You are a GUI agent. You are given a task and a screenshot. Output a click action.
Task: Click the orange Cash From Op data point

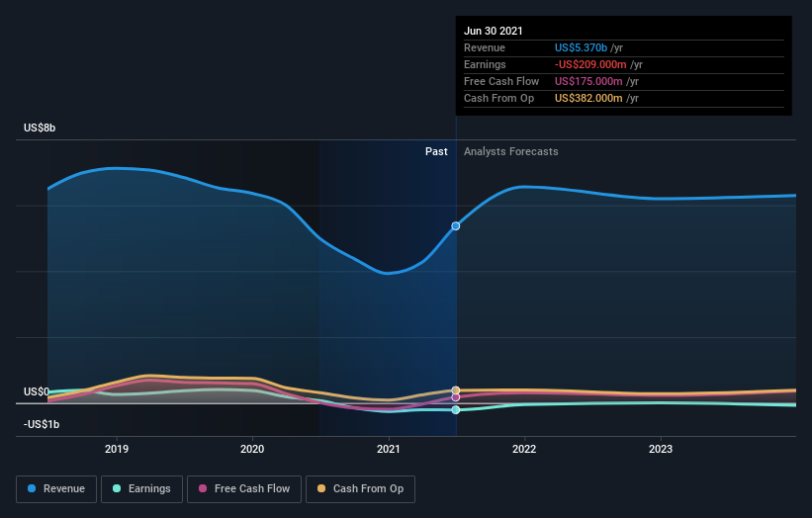coord(456,390)
